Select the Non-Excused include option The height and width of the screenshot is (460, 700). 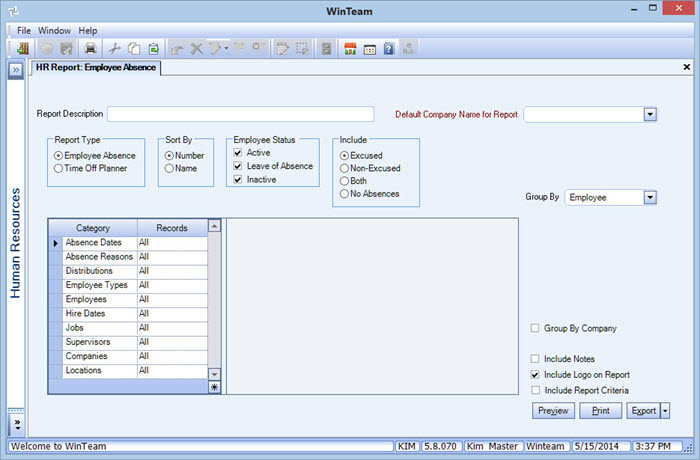coord(370,168)
